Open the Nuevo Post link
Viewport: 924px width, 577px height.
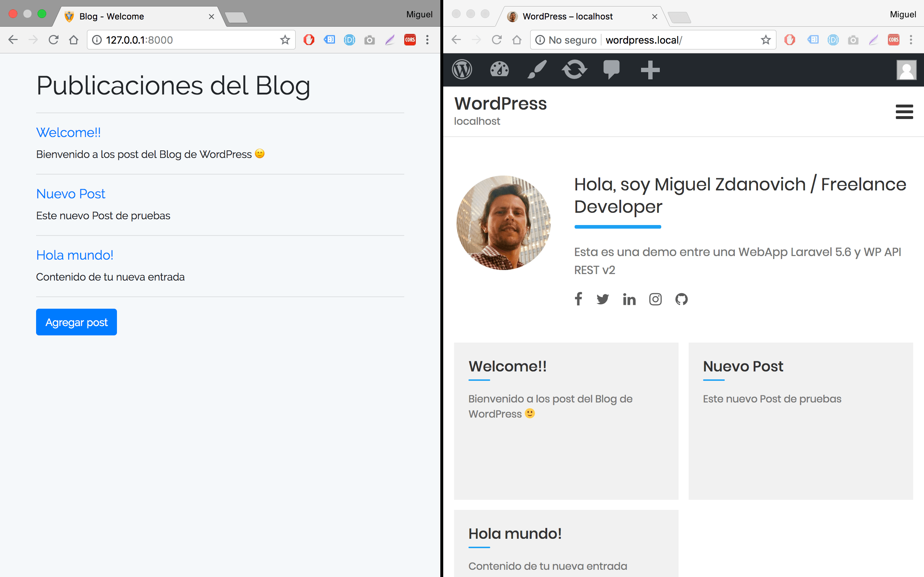(71, 194)
